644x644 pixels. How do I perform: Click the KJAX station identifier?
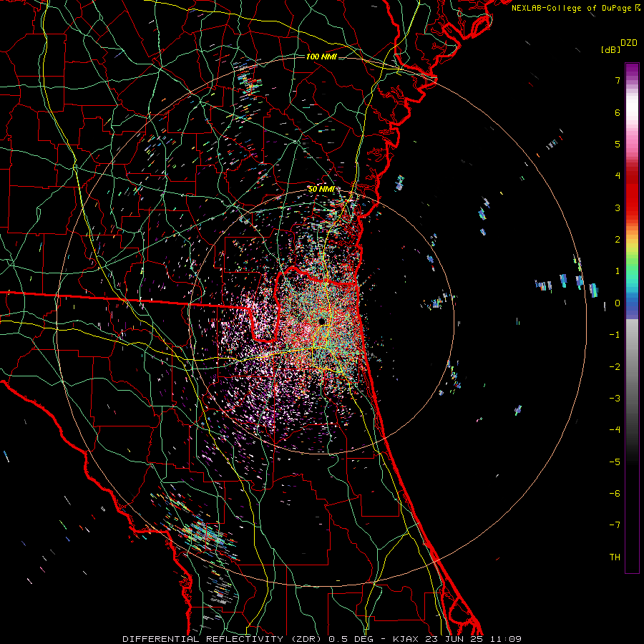(406, 639)
